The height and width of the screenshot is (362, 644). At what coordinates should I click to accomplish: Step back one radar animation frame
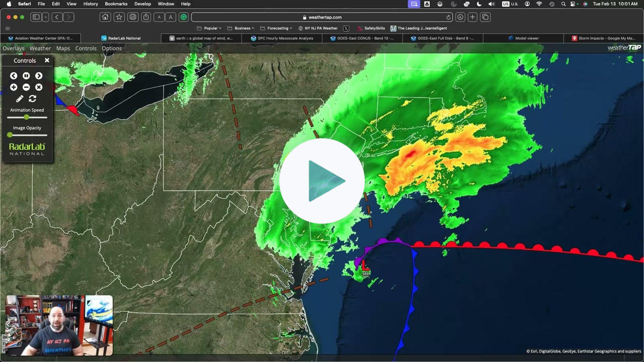point(14,76)
